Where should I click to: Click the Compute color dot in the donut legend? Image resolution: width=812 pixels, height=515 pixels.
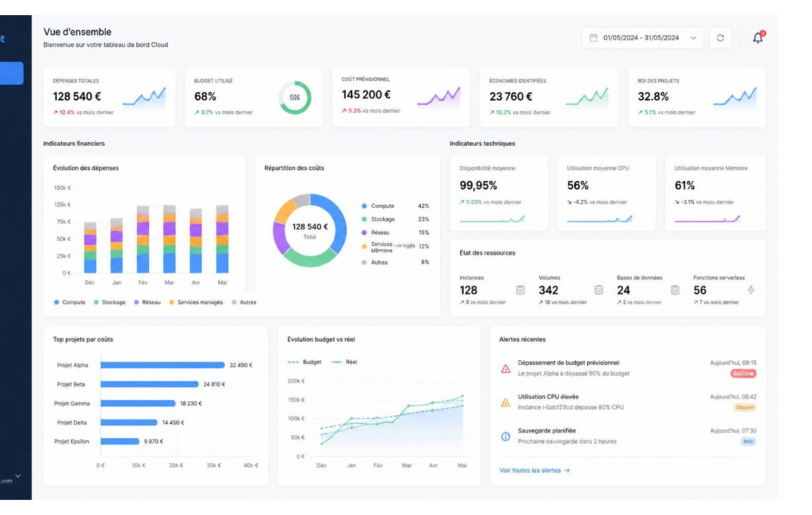point(364,206)
